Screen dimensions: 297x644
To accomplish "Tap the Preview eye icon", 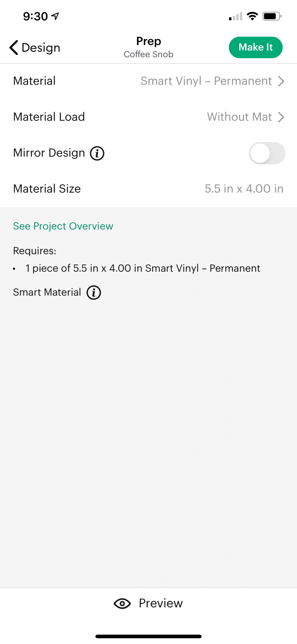I will coord(122,603).
